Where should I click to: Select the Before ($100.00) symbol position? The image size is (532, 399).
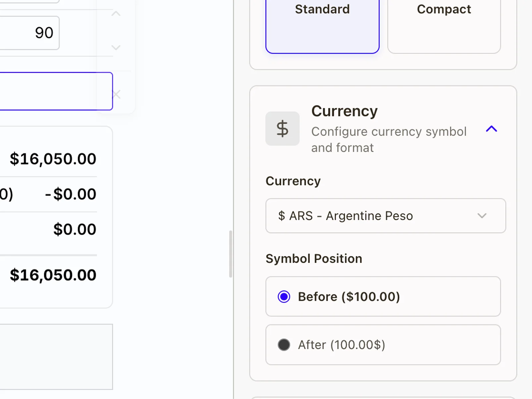pyautogui.click(x=283, y=297)
